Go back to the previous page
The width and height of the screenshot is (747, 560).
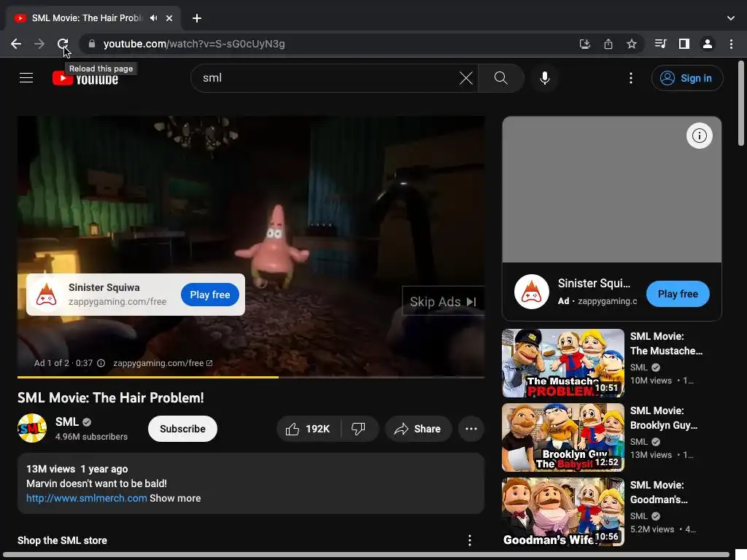tap(16, 44)
